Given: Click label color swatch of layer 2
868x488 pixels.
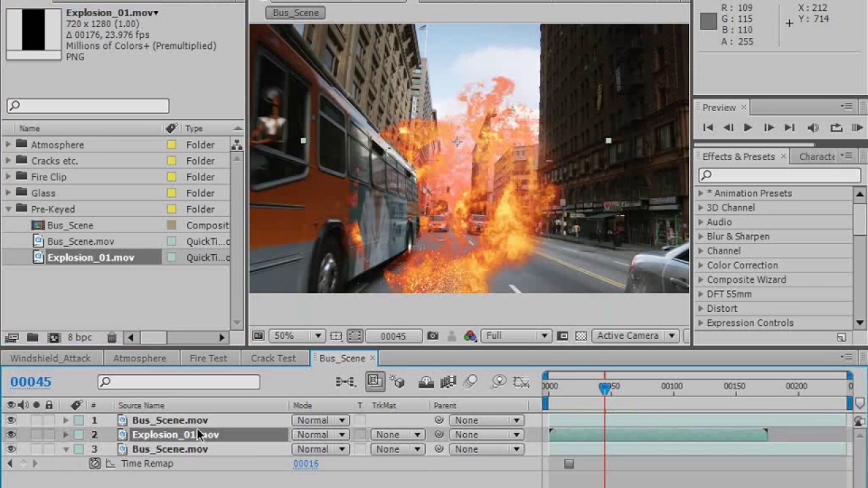Looking at the screenshot, I should click(x=79, y=434).
